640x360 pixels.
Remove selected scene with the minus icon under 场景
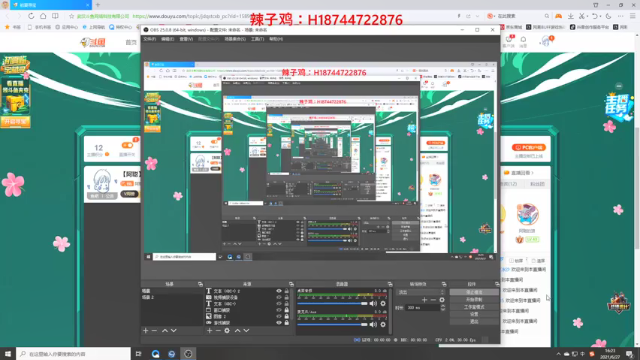point(154,331)
